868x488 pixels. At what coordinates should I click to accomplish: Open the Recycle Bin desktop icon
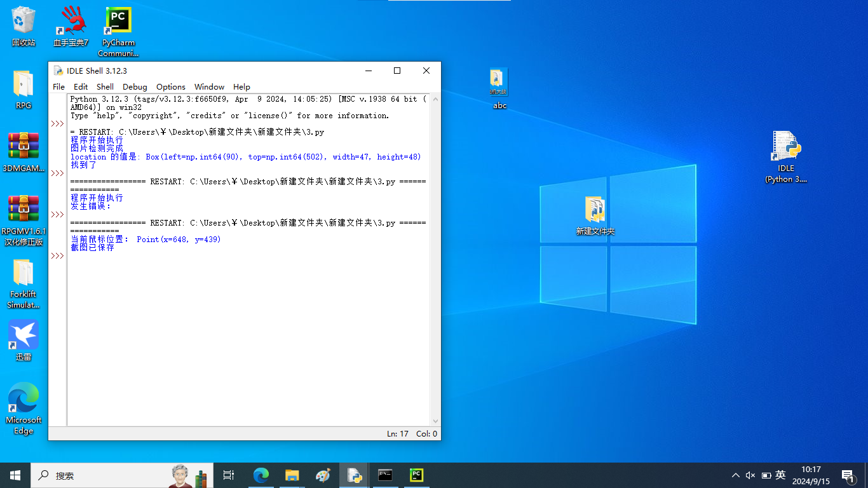click(x=24, y=27)
